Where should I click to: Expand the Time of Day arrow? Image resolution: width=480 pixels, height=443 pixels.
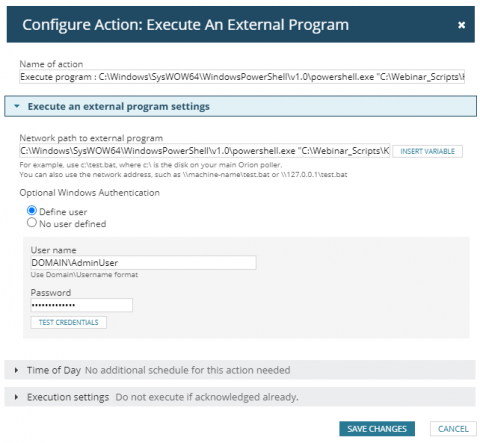[16, 370]
